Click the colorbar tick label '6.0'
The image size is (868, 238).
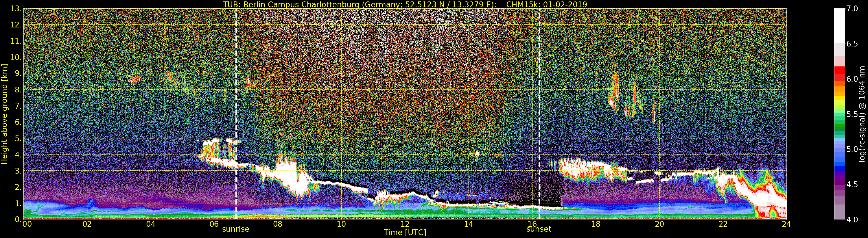tap(852, 79)
